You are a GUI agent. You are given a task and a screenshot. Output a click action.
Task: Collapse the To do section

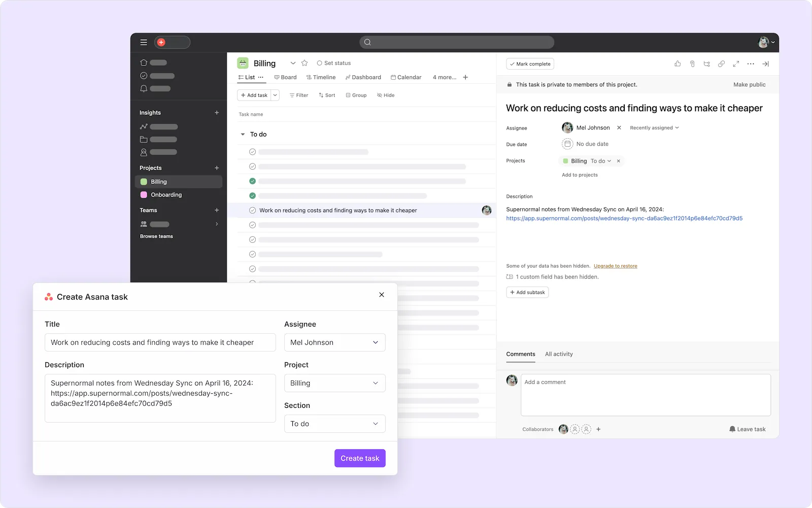pyautogui.click(x=243, y=135)
